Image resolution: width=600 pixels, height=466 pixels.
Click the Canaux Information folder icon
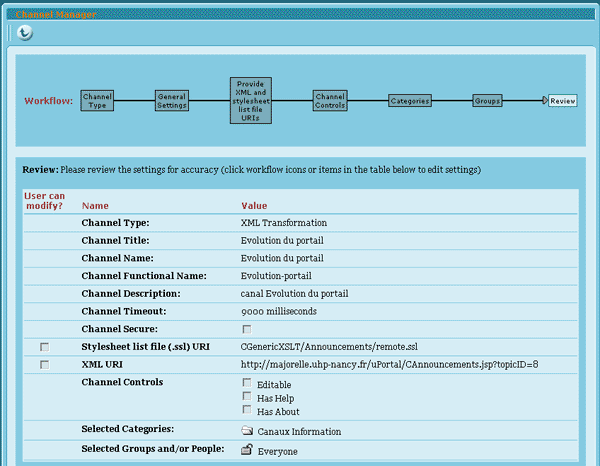click(247, 431)
